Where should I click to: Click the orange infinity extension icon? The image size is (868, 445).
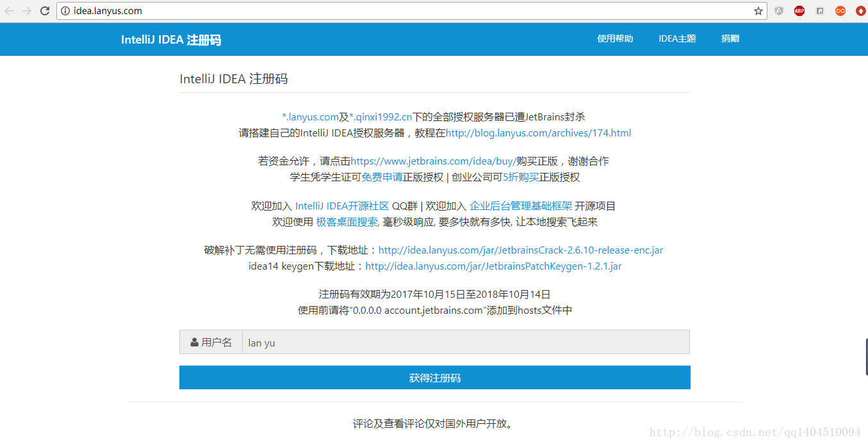point(840,11)
